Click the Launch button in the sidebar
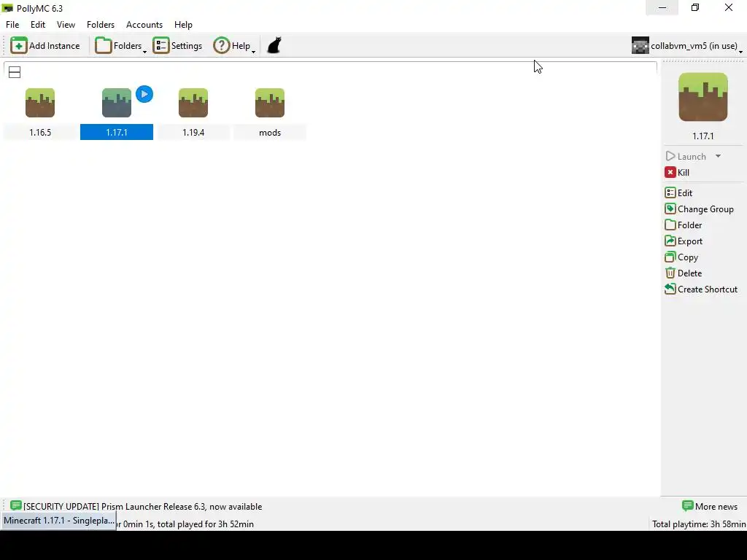The width and height of the screenshot is (747, 560). [686, 156]
